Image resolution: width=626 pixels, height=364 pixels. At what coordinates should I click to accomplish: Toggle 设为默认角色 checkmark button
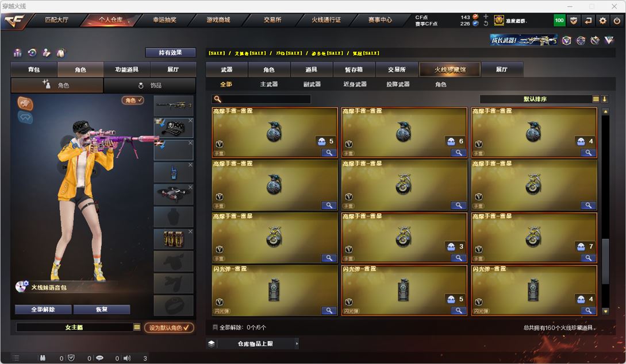point(169,327)
